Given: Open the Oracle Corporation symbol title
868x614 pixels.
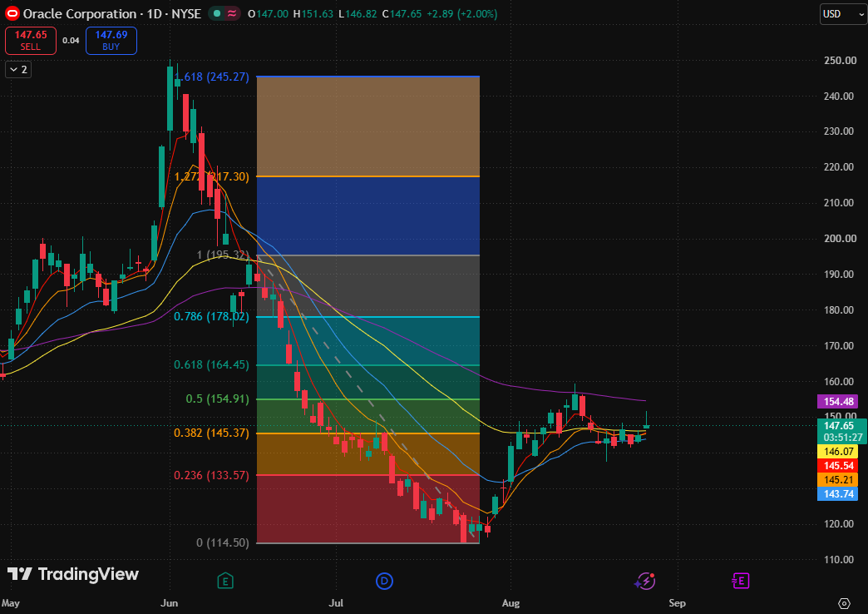Looking at the screenshot, I should [111, 14].
